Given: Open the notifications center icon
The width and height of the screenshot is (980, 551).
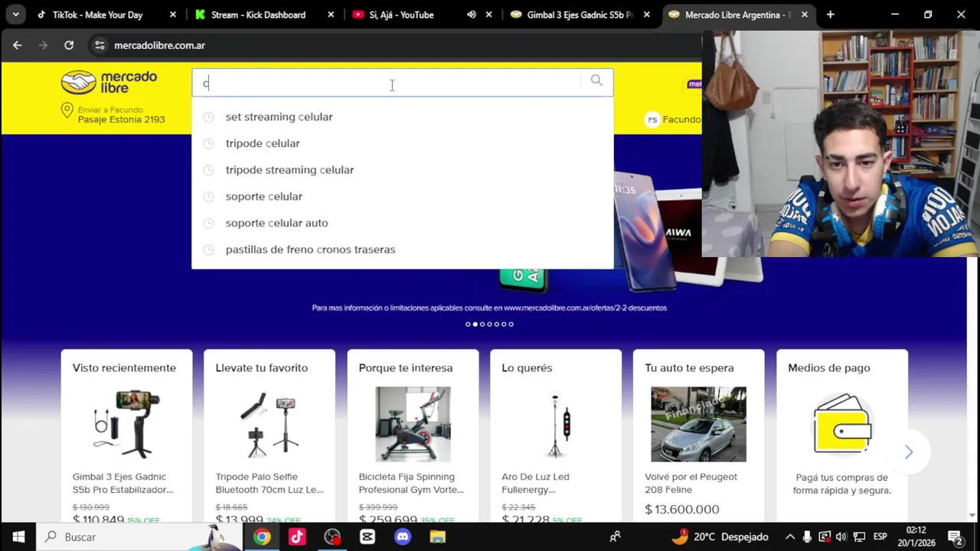Looking at the screenshot, I should pyautogui.click(x=955, y=537).
